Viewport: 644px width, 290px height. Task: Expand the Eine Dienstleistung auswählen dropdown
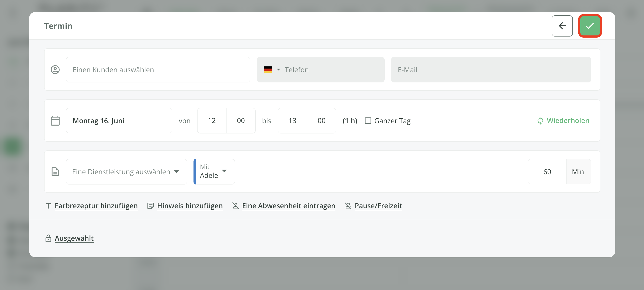126,172
